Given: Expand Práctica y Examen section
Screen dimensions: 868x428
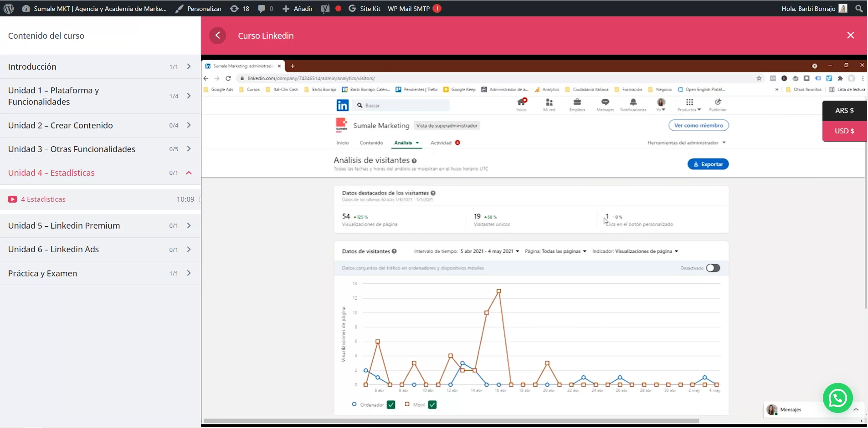Looking at the screenshot, I should click(100, 273).
